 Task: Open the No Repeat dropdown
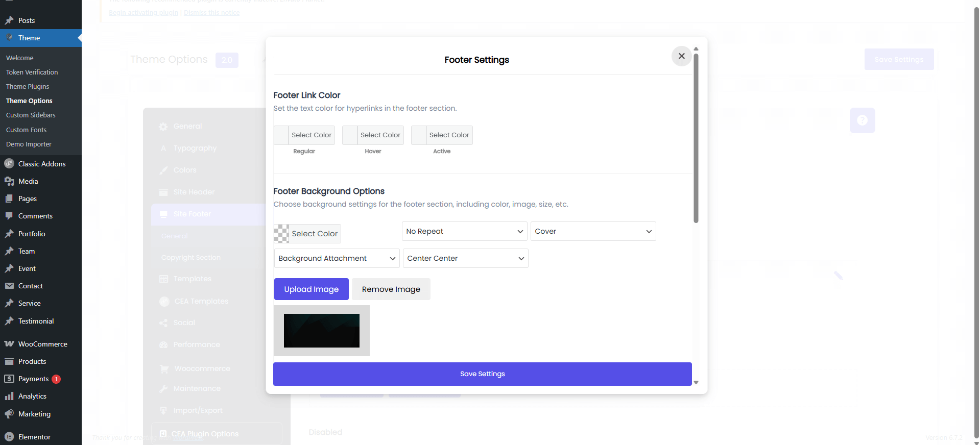click(464, 231)
